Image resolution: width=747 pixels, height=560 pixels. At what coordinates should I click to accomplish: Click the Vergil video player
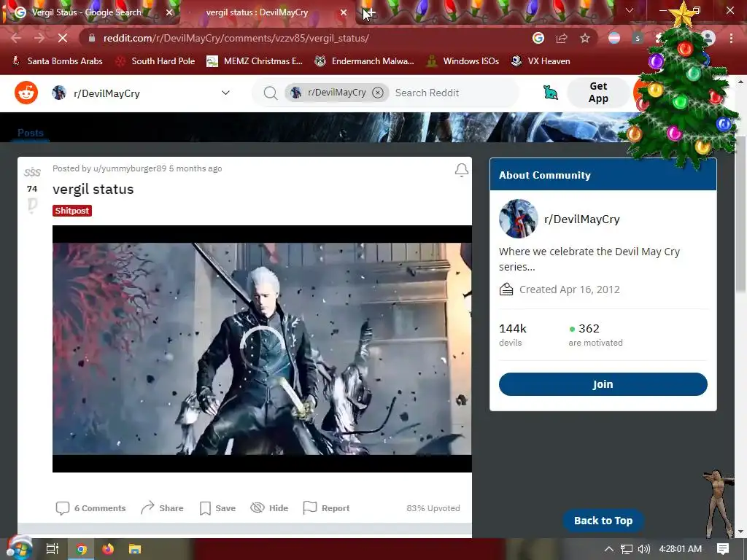tap(262, 349)
